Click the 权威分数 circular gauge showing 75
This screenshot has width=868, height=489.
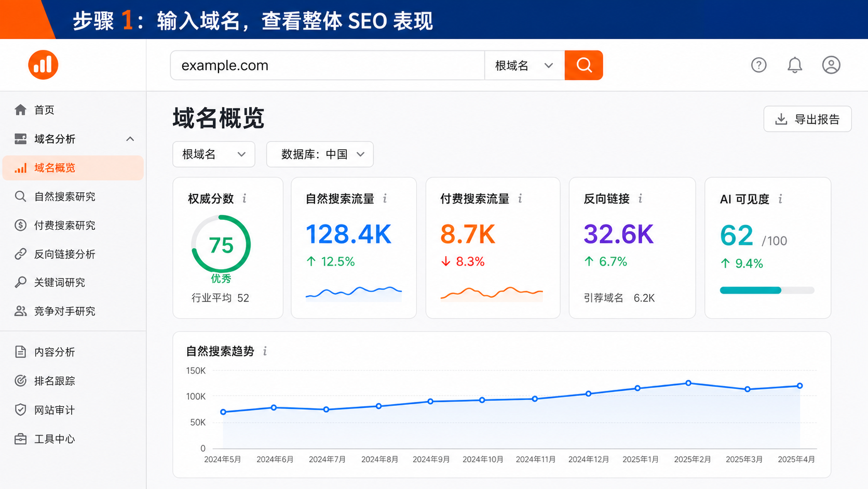(x=221, y=245)
